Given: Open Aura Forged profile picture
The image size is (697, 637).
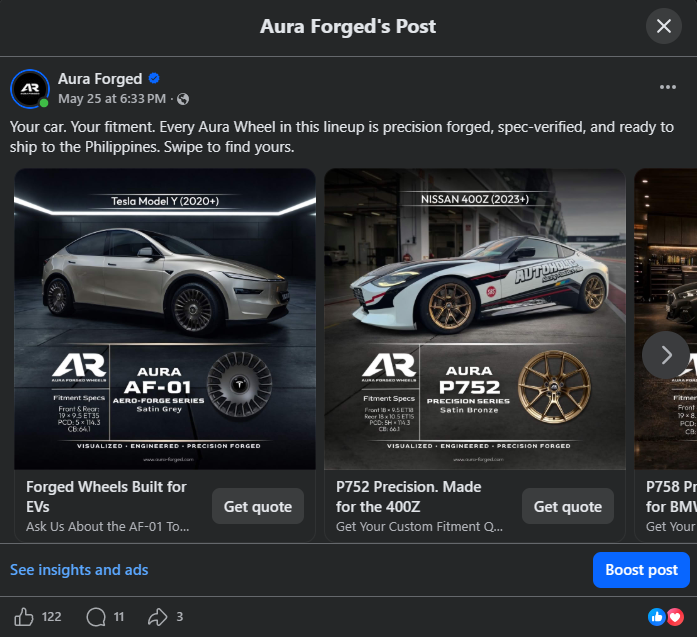Looking at the screenshot, I should [30, 89].
